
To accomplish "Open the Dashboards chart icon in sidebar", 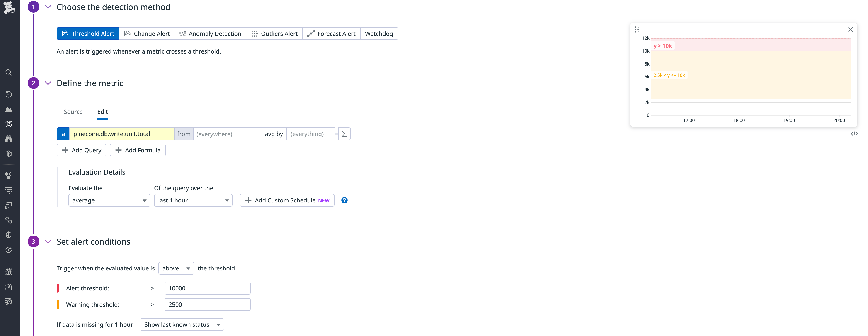I will pos(9,109).
